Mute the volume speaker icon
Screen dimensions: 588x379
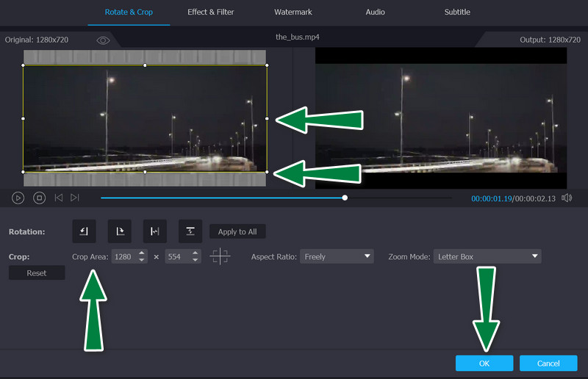567,198
